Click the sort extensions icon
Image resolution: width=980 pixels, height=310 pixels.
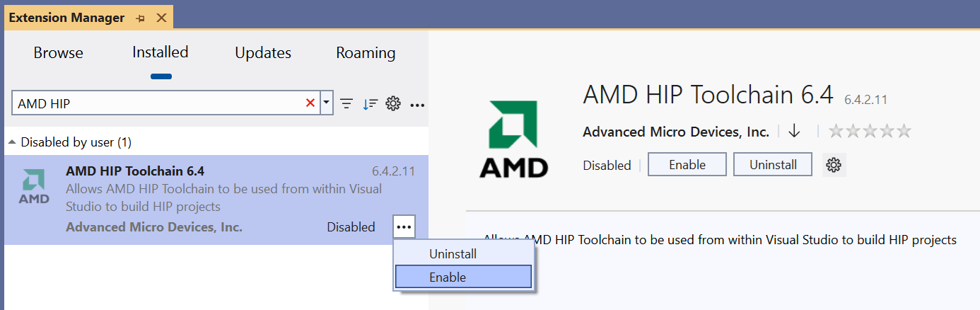tap(370, 103)
